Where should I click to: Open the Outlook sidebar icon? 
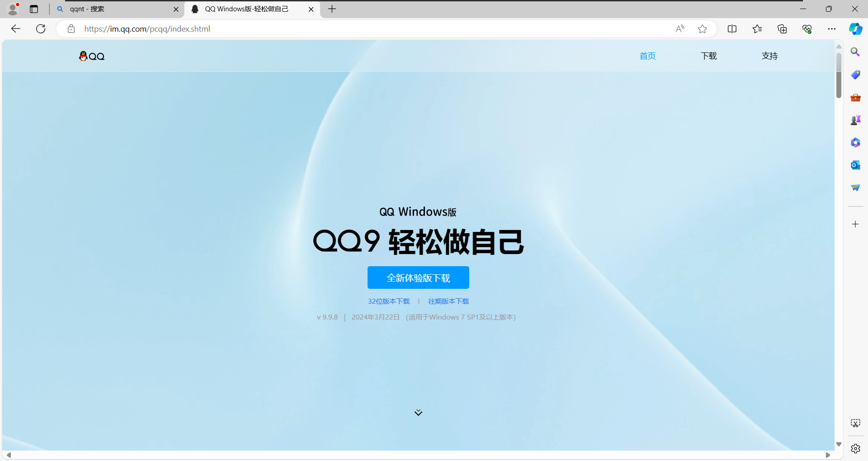coord(855,165)
